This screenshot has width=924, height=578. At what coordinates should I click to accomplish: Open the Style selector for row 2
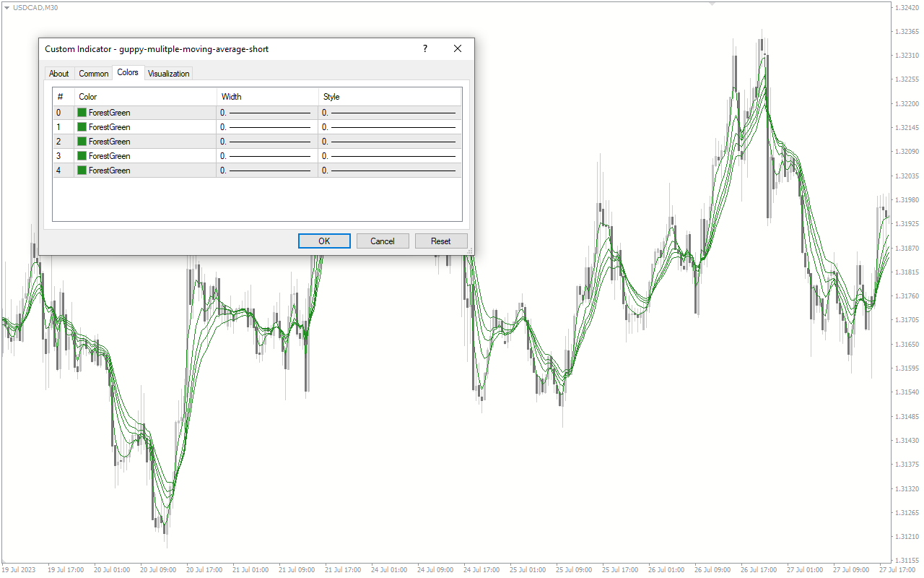pos(390,142)
